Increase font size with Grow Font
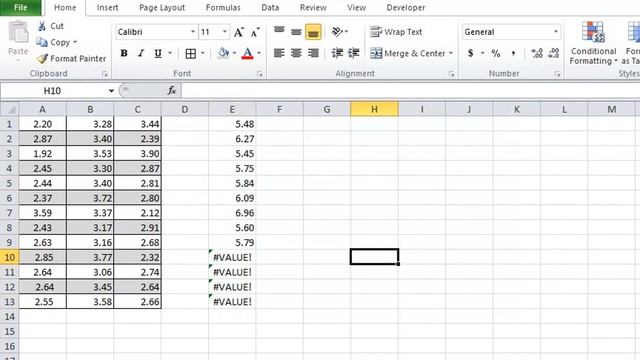 (239, 32)
